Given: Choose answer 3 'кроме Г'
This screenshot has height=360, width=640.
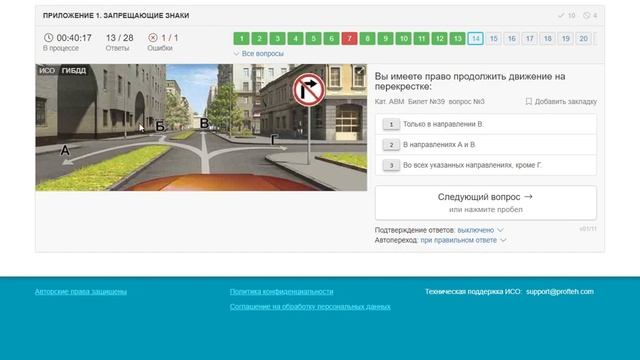Looking at the screenshot, I should point(486,165).
